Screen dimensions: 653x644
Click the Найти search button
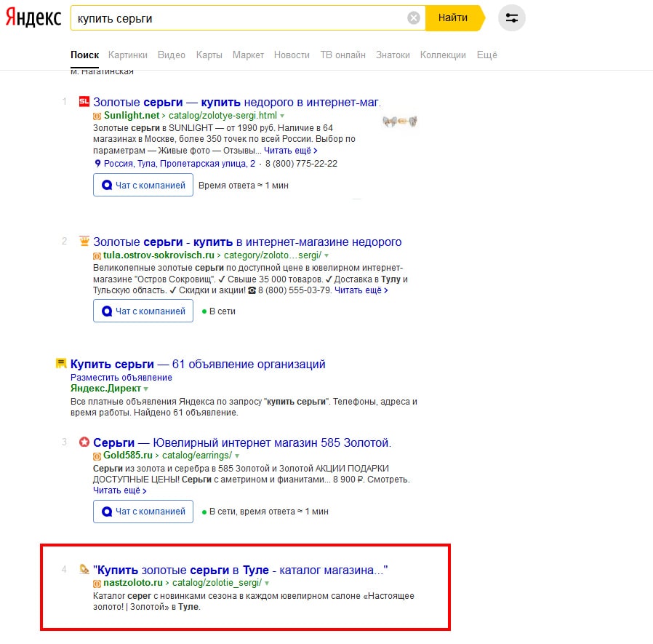pyautogui.click(x=454, y=18)
